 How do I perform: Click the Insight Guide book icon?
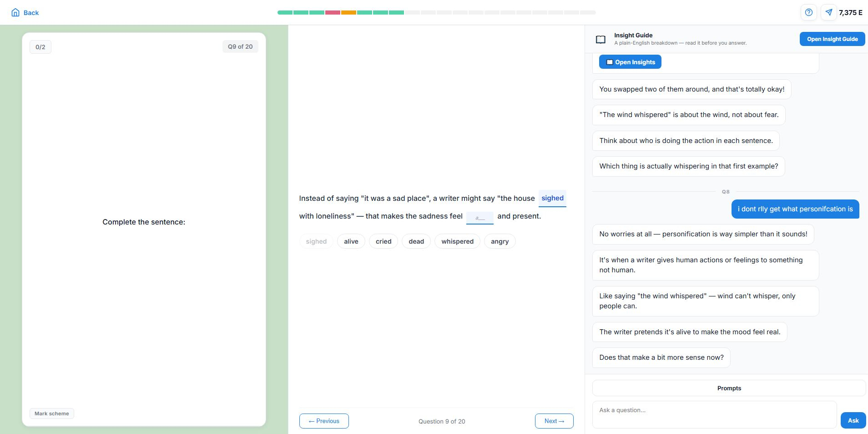tap(601, 40)
